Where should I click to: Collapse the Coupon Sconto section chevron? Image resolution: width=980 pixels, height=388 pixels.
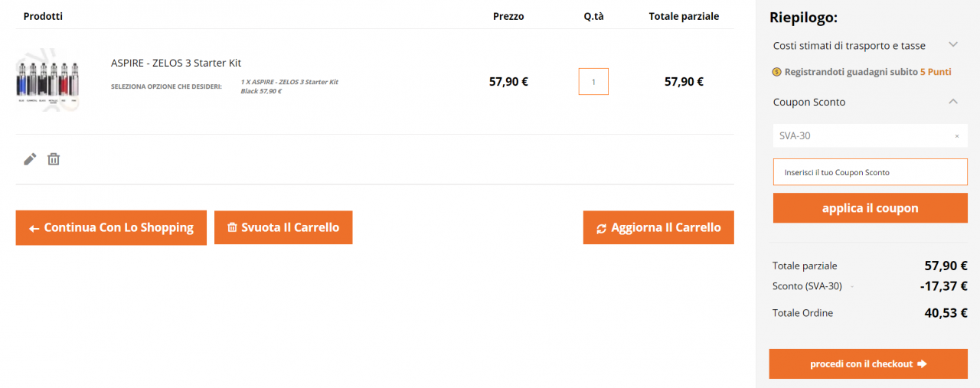click(x=953, y=101)
